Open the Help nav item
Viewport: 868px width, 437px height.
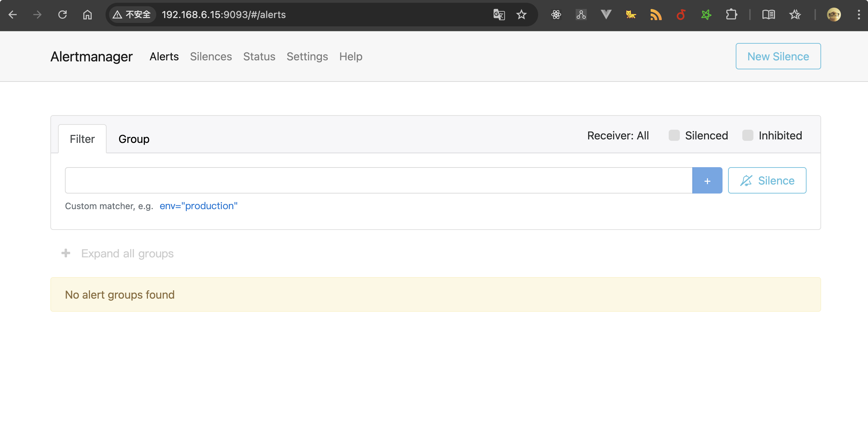[351, 57]
